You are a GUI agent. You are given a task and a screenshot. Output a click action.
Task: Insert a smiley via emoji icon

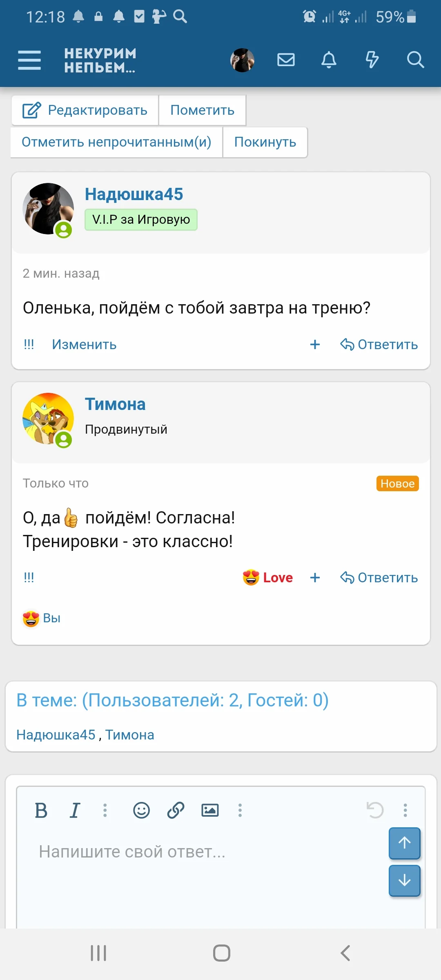[141, 810]
